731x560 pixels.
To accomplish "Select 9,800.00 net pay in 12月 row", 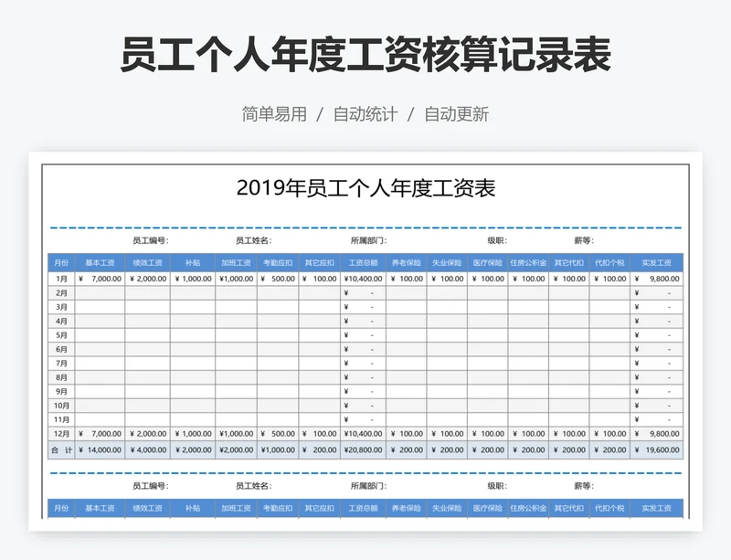I will coord(656,434).
